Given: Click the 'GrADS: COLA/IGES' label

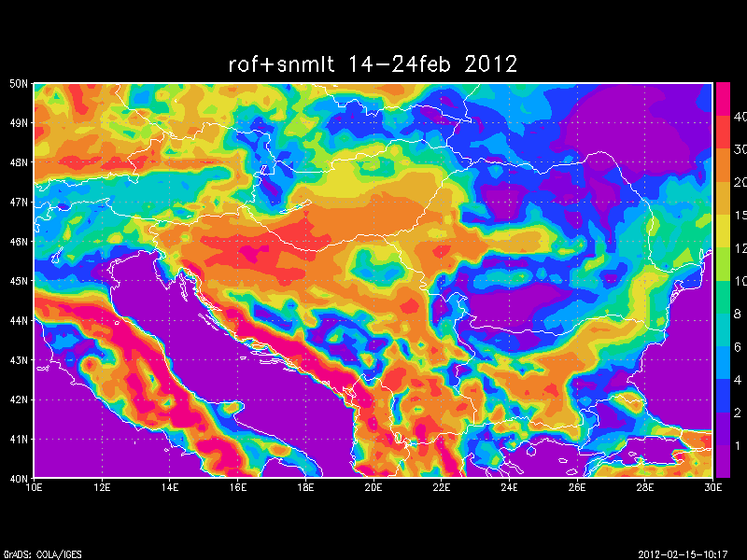Looking at the screenshot, I should click(x=43, y=554).
